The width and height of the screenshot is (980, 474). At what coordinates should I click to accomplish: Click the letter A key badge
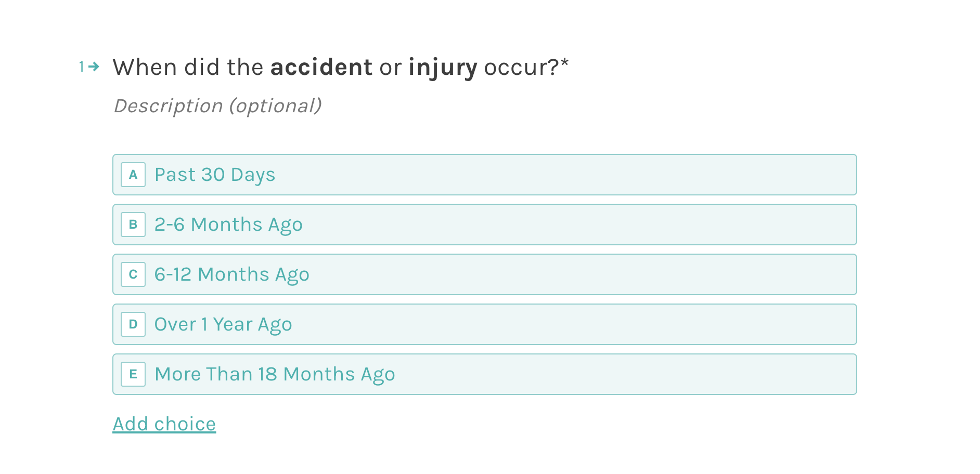(133, 175)
